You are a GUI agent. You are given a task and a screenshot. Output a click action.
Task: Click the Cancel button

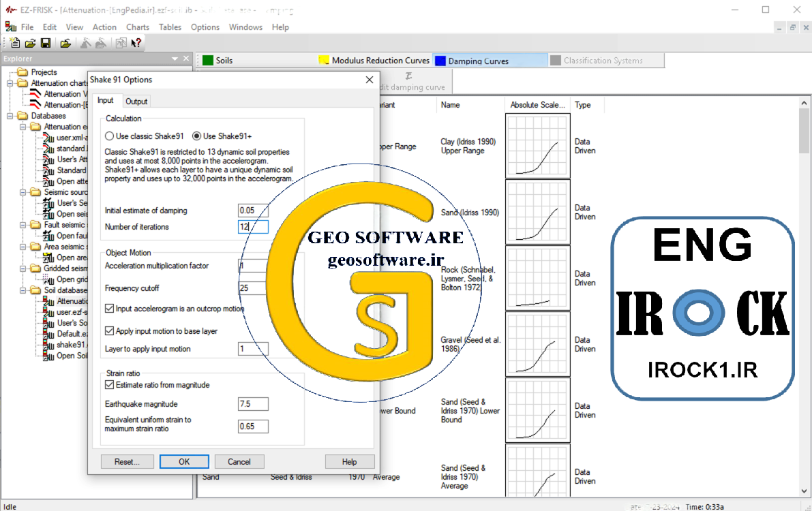(x=239, y=461)
